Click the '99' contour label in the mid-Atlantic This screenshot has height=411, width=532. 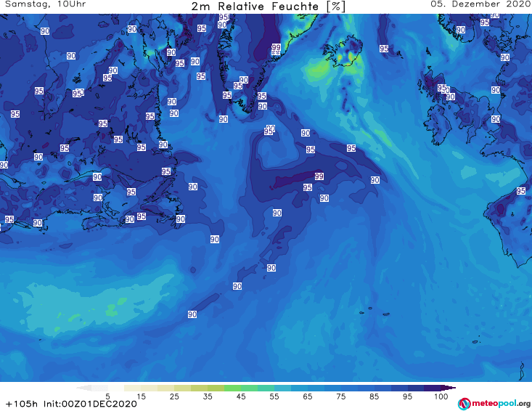point(319,176)
